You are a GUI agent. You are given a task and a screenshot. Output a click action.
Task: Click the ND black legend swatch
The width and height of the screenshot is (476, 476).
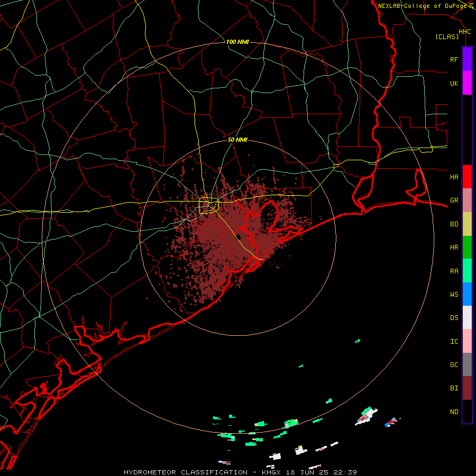467,411
